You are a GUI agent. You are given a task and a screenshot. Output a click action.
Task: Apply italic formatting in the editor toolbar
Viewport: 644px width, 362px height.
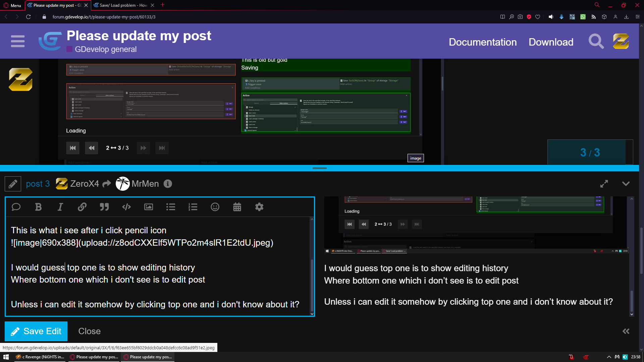pyautogui.click(x=60, y=207)
